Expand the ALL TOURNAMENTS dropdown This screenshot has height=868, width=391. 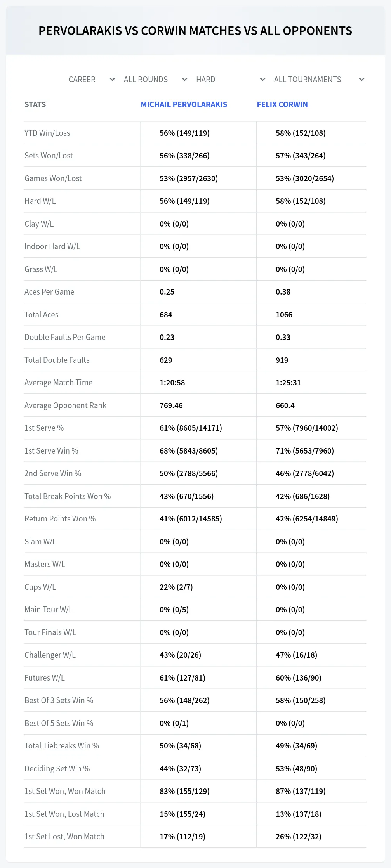point(318,80)
